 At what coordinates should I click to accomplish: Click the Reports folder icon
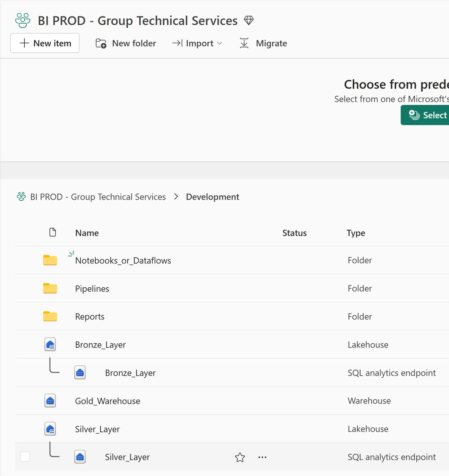pos(50,316)
